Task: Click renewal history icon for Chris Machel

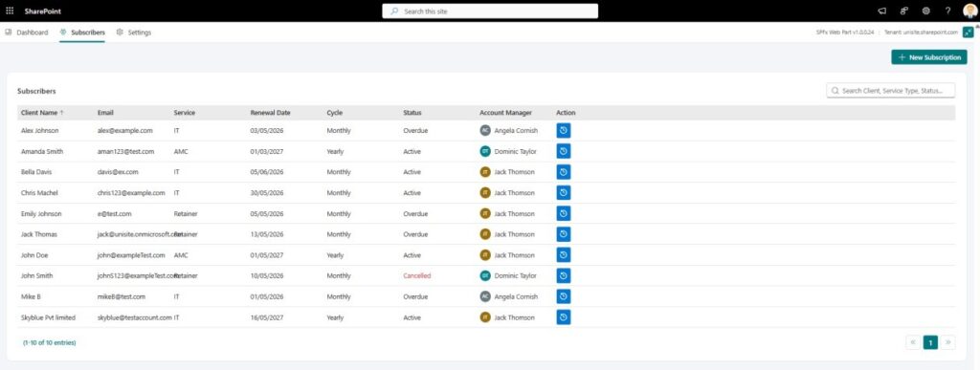Action: pyautogui.click(x=563, y=193)
